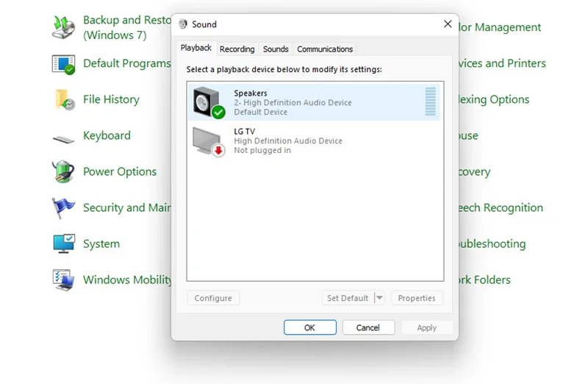Open the Sounds tab
The image size is (588, 384).
click(276, 49)
